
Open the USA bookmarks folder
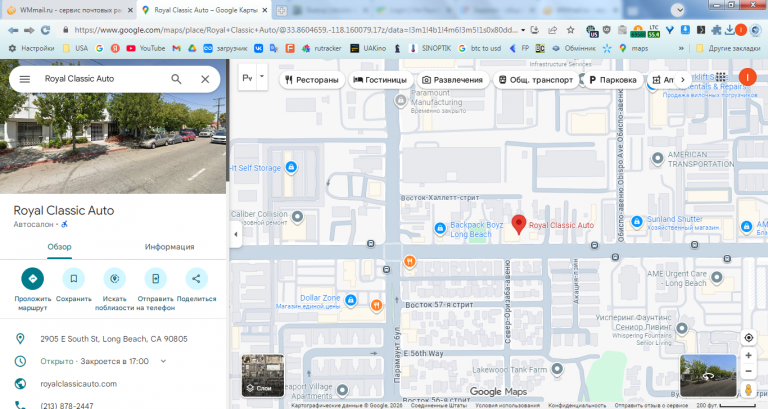75,48
